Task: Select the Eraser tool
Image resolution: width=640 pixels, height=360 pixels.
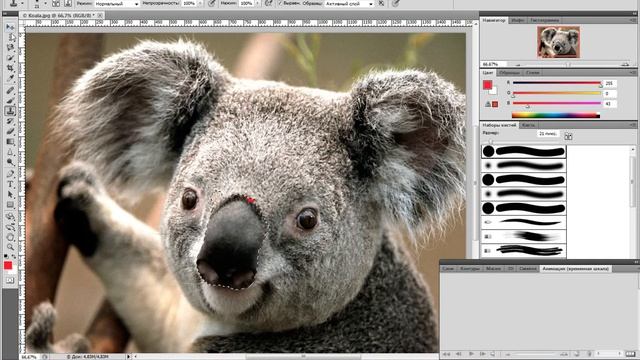Action: (10, 131)
